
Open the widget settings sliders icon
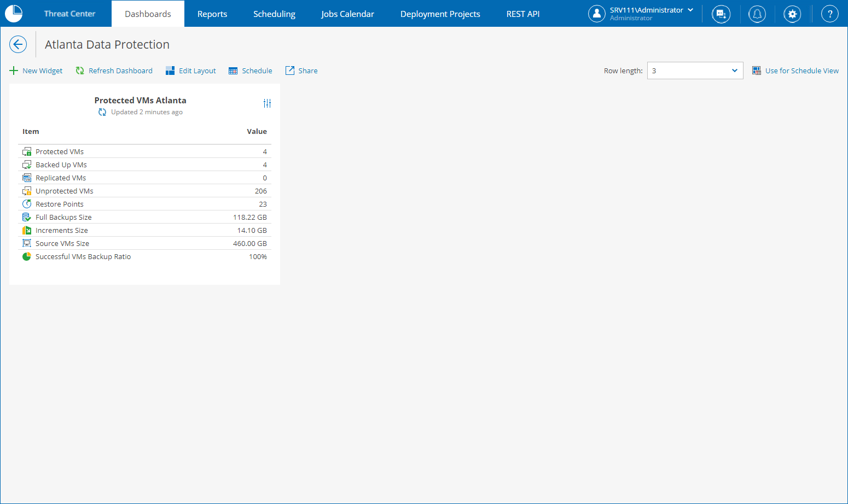[267, 103]
